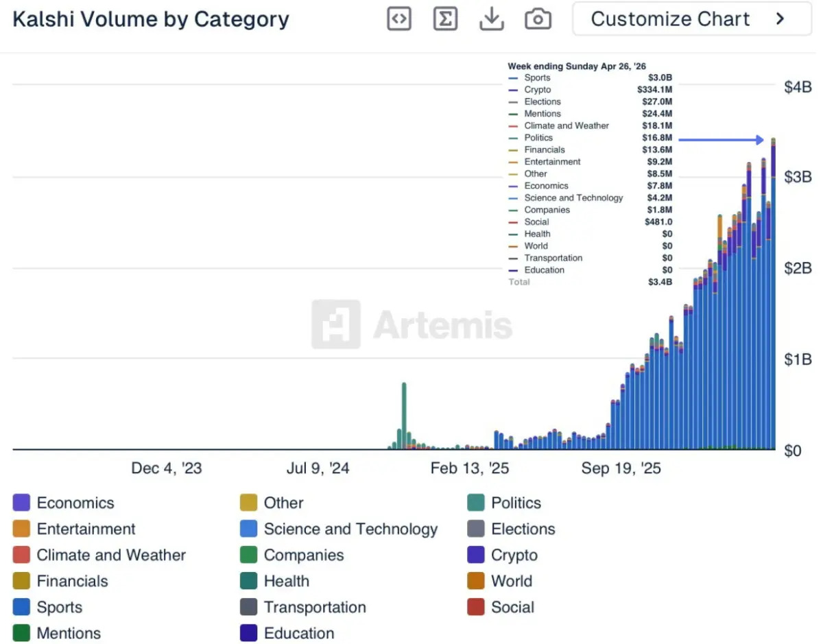Image resolution: width=823 pixels, height=644 pixels.
Task: Toggle Elections legend entry
Action: tap(523, 529)
